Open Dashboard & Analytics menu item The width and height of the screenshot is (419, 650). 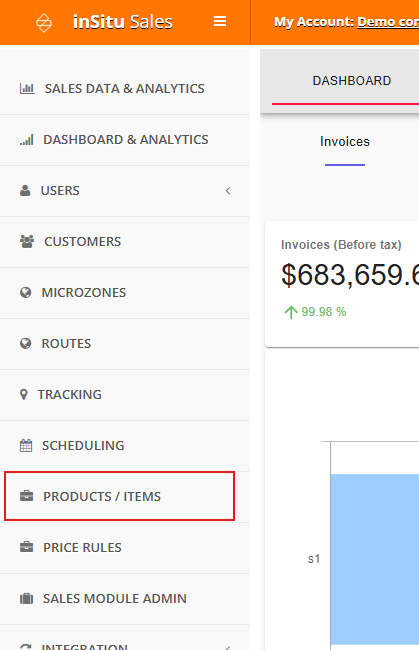tap(125, 140)
